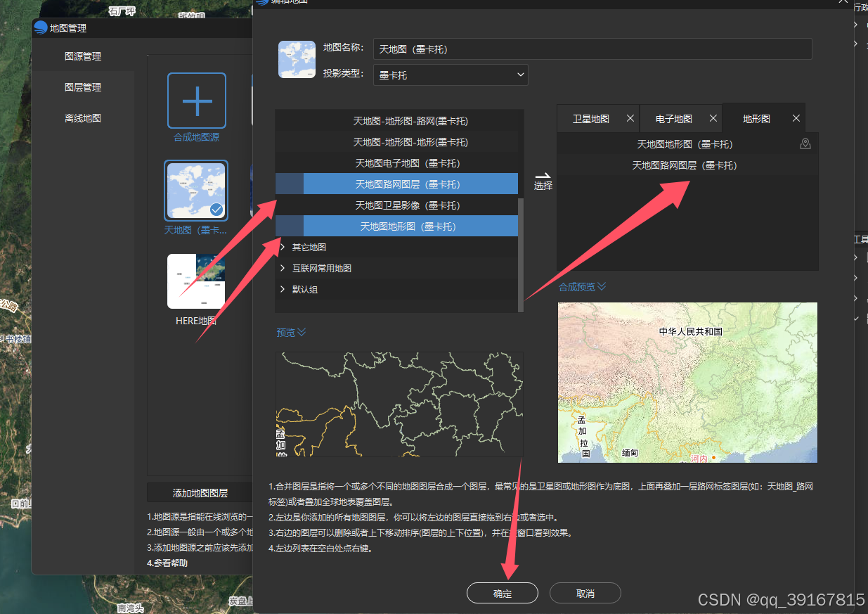
Task: Click the world map icon beside 地图名称
Action: (x=297, y=59)
